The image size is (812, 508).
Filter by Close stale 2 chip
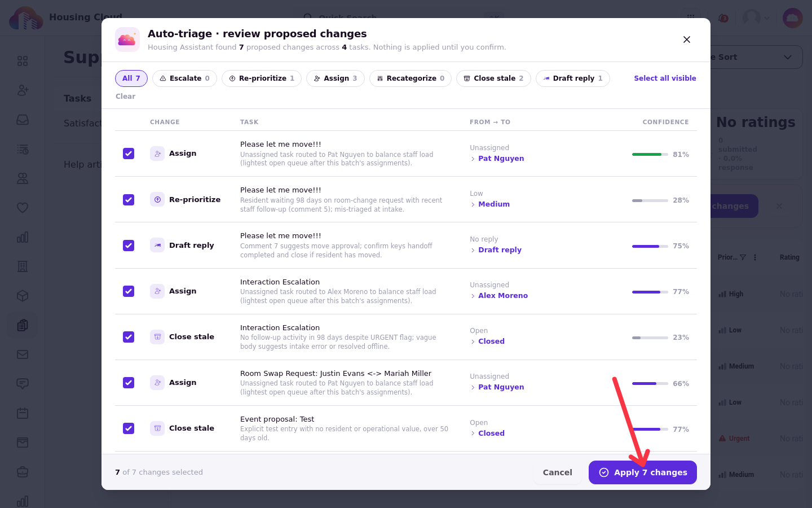(493, 78)
